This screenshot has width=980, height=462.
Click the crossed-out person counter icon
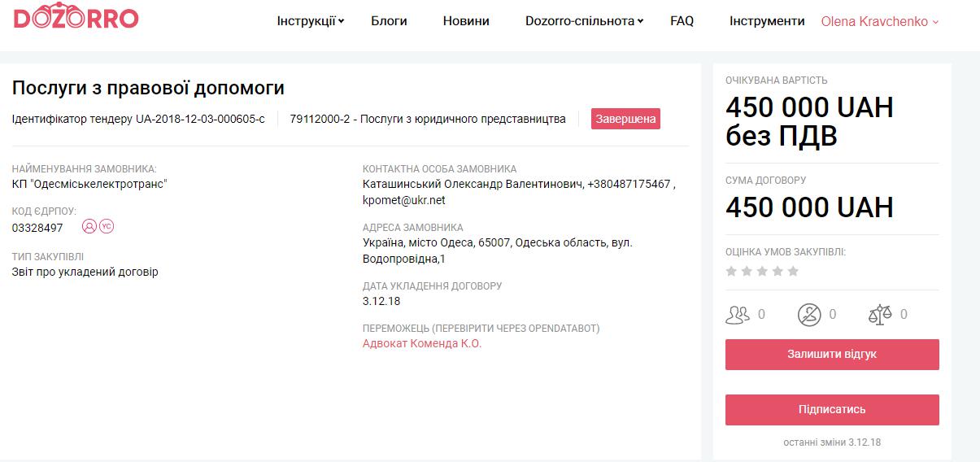pyautogui.click(x=809, y=315)
